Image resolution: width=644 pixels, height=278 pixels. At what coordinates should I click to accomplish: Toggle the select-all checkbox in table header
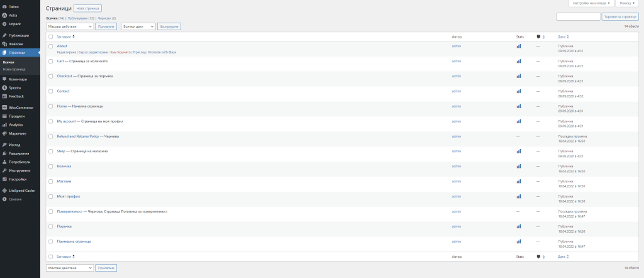[x=51, y=36]
